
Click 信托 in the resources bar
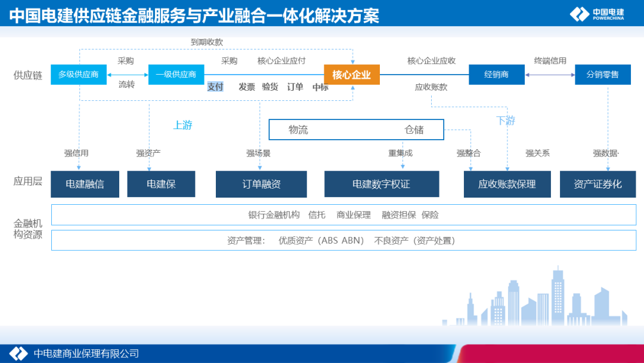317,215
